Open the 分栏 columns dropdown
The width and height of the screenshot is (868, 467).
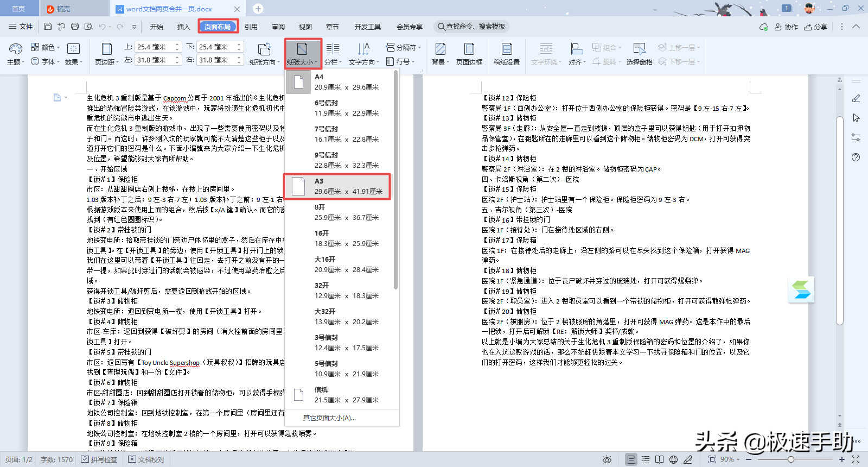click(x=333, y=54)
